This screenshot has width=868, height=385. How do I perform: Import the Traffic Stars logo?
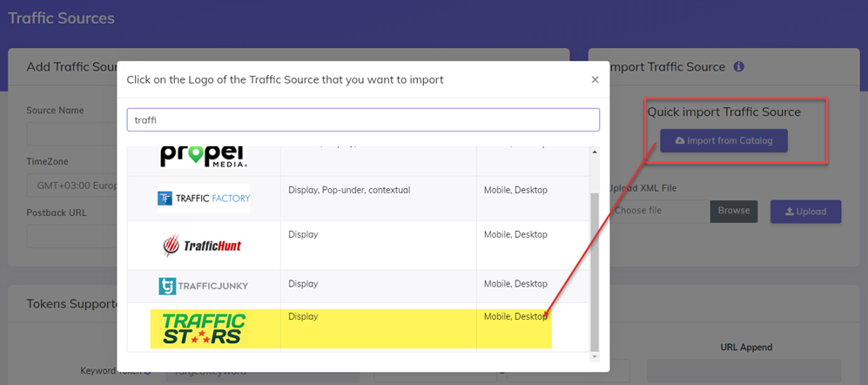tap(205, 329)
